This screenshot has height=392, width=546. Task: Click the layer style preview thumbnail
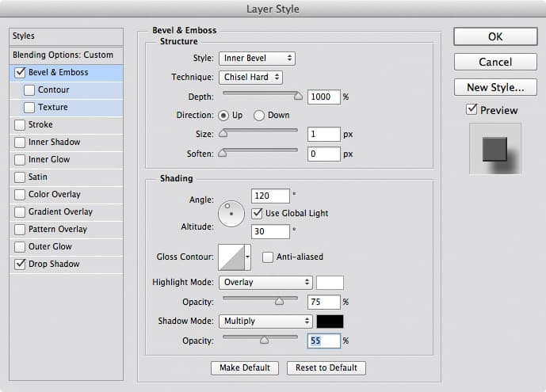click(x=494, y=149)
